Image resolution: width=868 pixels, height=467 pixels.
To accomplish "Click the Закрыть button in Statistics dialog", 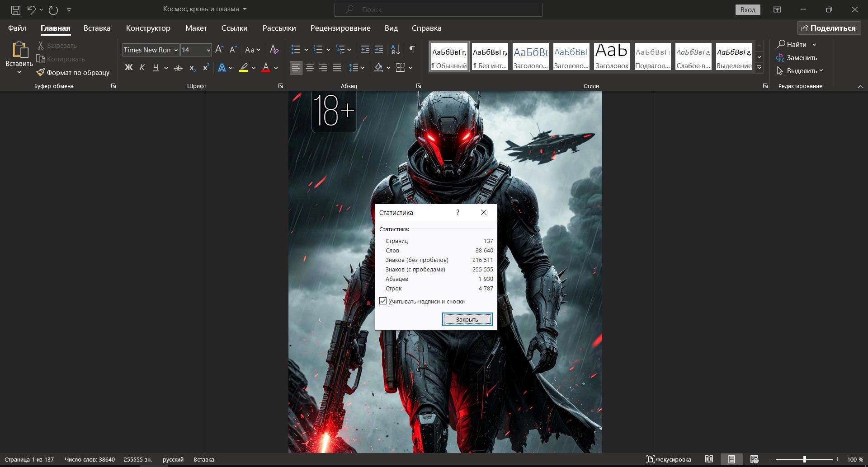I will click(467, 319).
